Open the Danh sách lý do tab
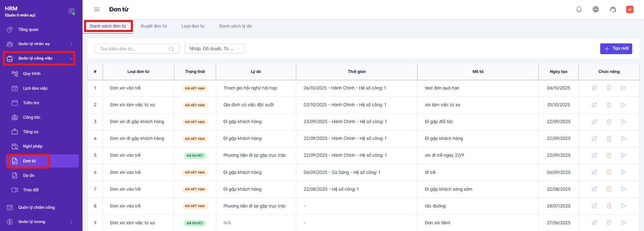 coord(235,26)
